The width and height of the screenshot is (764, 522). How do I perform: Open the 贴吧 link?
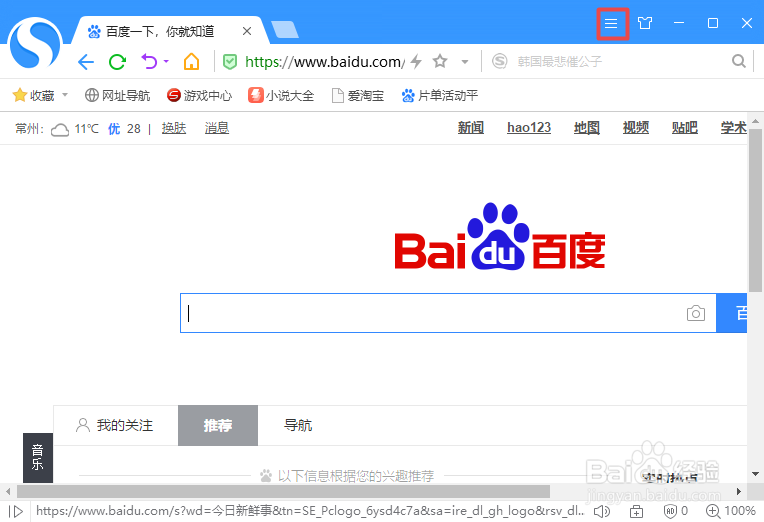click(x=685, y=128)
